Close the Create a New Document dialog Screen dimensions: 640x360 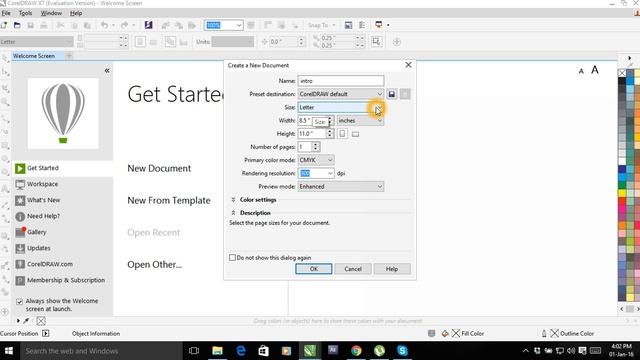(x=408, y=65)
